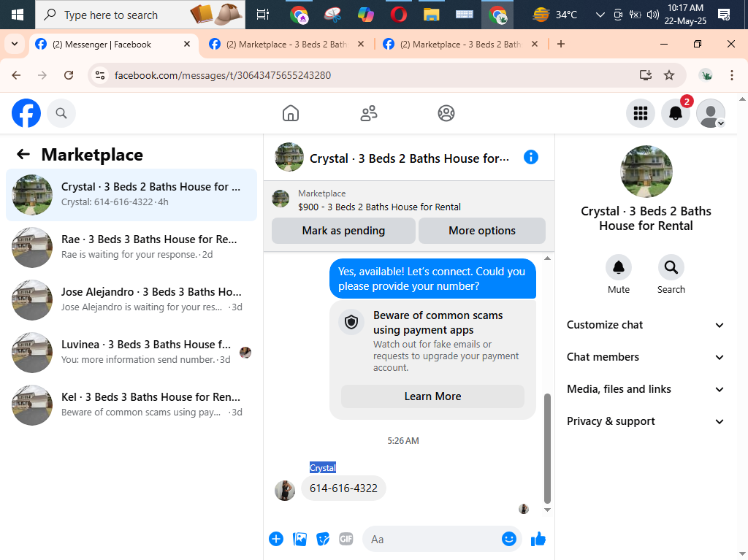748x560 pixels.
Task: Click the 614-616-4322 message bubble
Action: click(x=343, y=488)
